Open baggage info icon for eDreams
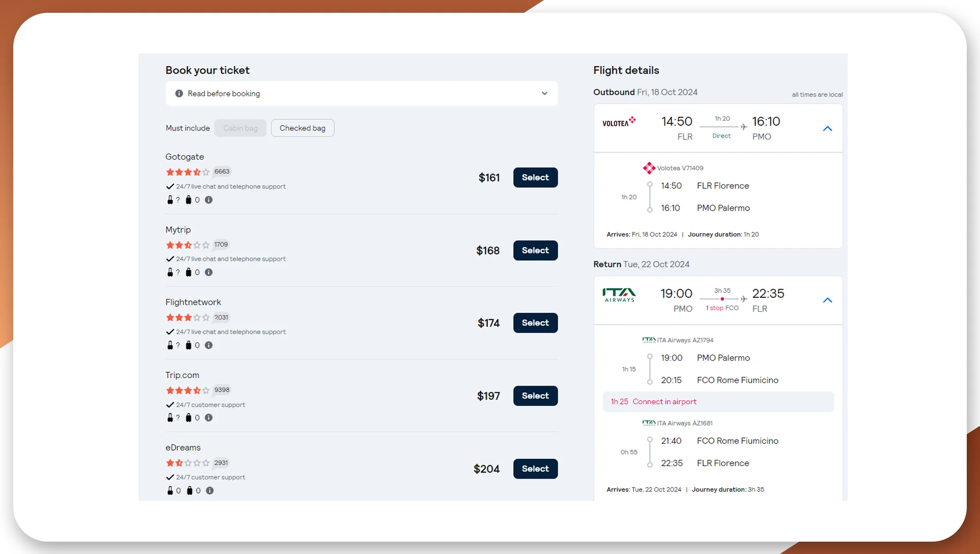980x554 pixels. (x=210, y=491)
